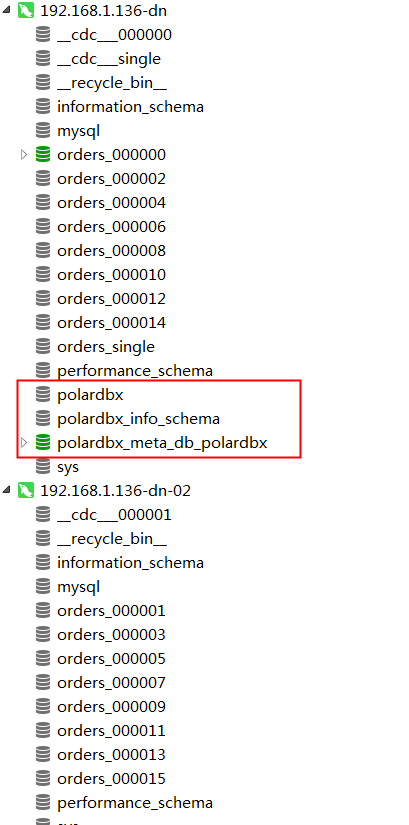Expand the polardbx_meta_db_polardbx database node
This screenshot has height=825, width=409.
pos(24,443)
